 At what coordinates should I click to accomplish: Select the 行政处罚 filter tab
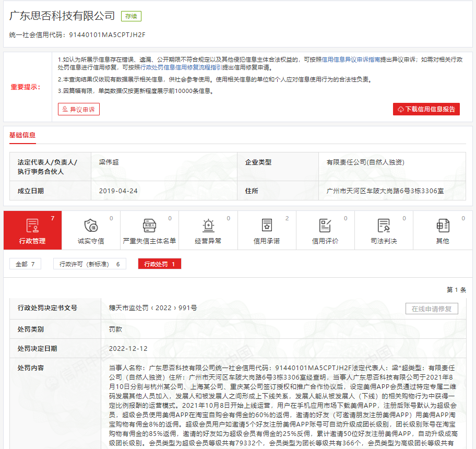[159, 264]
